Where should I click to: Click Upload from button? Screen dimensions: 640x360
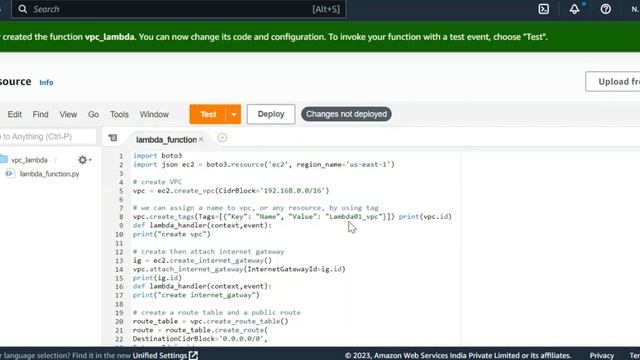(x=613, y=82)
